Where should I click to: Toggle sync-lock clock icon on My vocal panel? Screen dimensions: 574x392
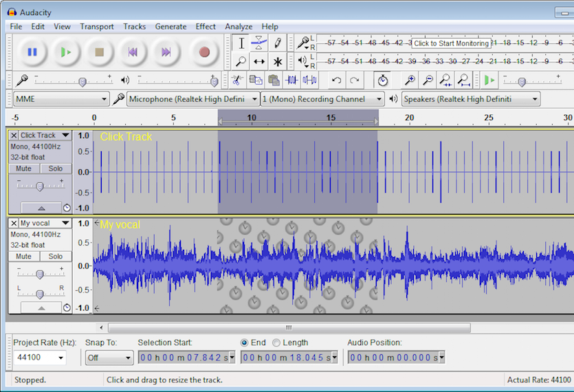point(67,307)
